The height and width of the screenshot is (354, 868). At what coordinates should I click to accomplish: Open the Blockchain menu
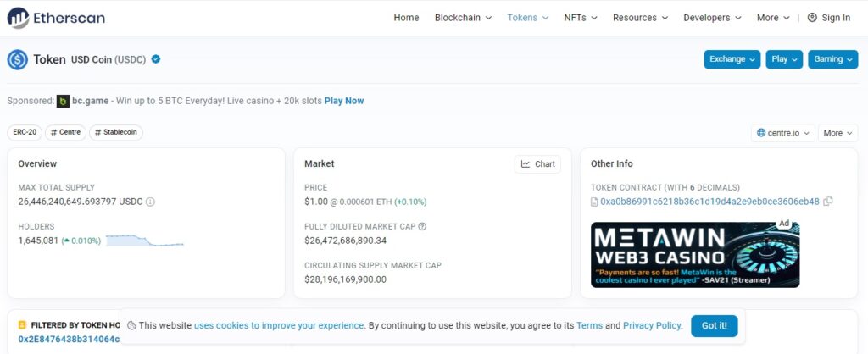click(x=463, y=18)
